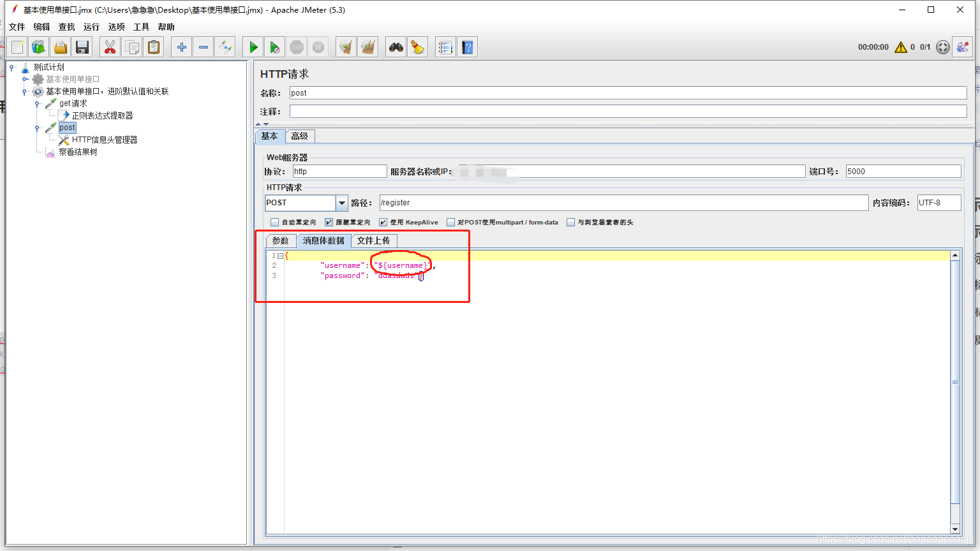This screenshot has height=551, width=980.
Task: Select 正则表达式提取器 in the tree
Action: pos(102,115)
